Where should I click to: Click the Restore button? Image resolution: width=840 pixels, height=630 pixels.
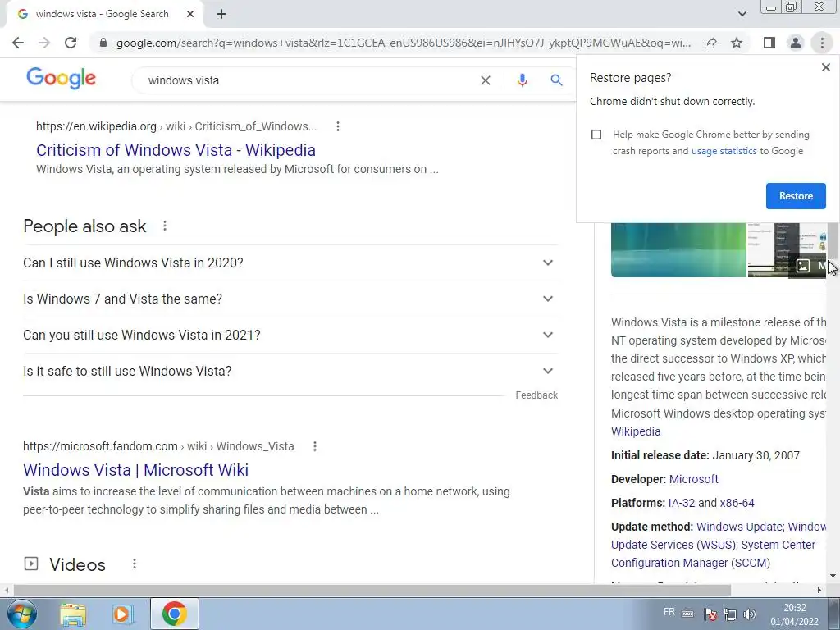(x=796, y=196)
